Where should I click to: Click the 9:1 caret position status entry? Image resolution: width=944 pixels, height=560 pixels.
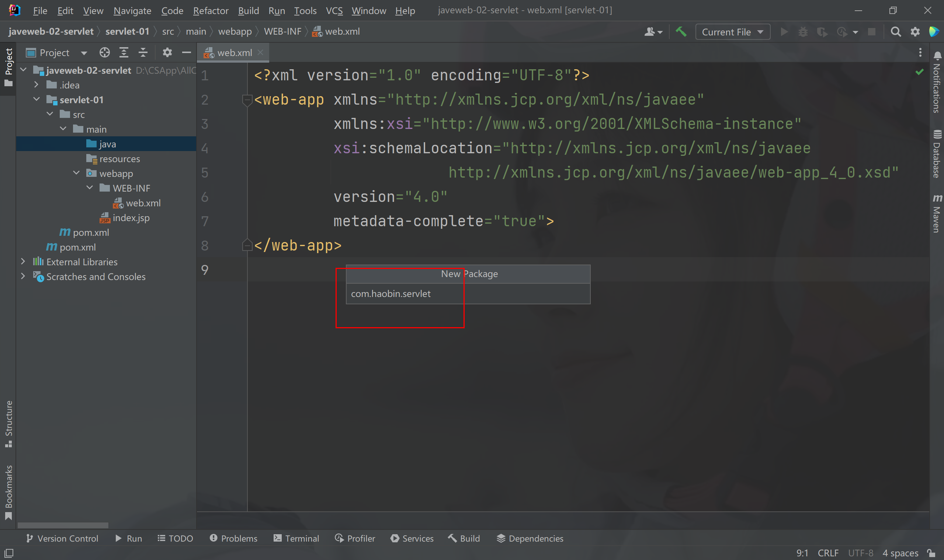[x=802, y=553]
